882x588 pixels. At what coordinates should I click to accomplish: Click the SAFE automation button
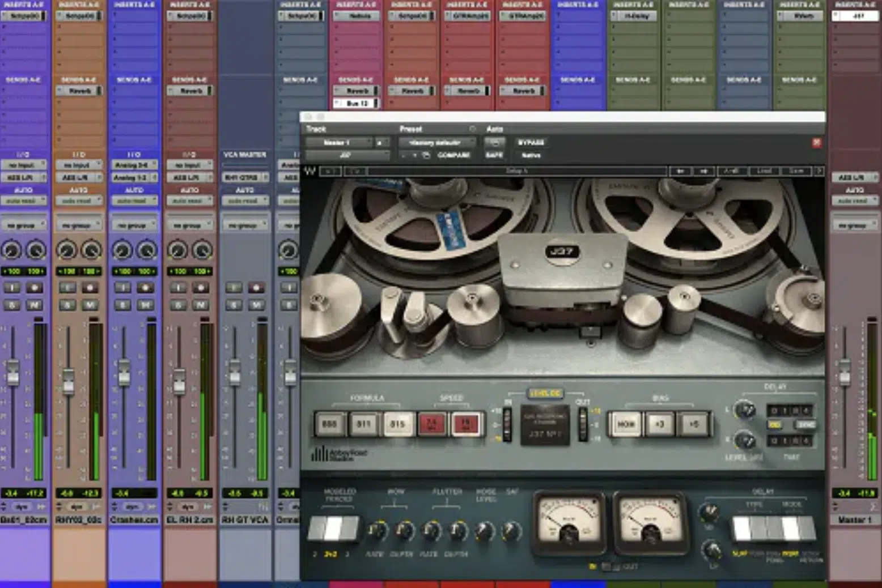click(494, 155)
